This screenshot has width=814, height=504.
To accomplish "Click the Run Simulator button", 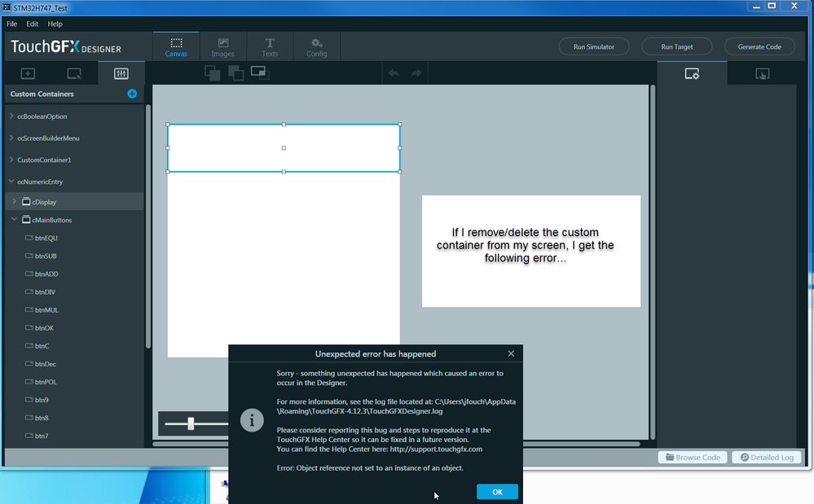I will [594, 46].
